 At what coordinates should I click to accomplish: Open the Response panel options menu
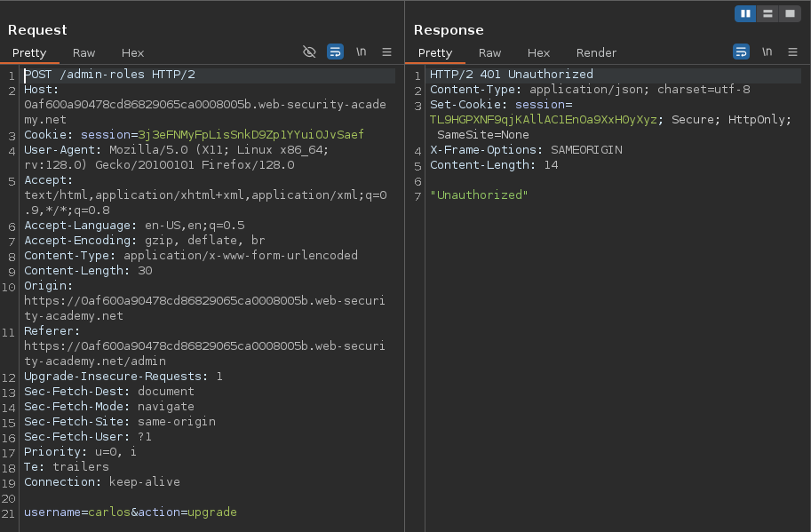pos(793,52)
